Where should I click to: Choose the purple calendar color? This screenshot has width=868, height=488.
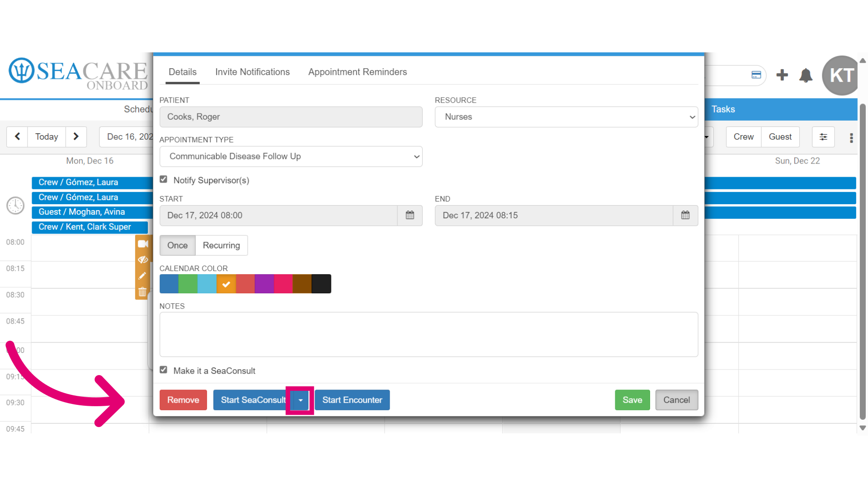[x=264, y=284]
